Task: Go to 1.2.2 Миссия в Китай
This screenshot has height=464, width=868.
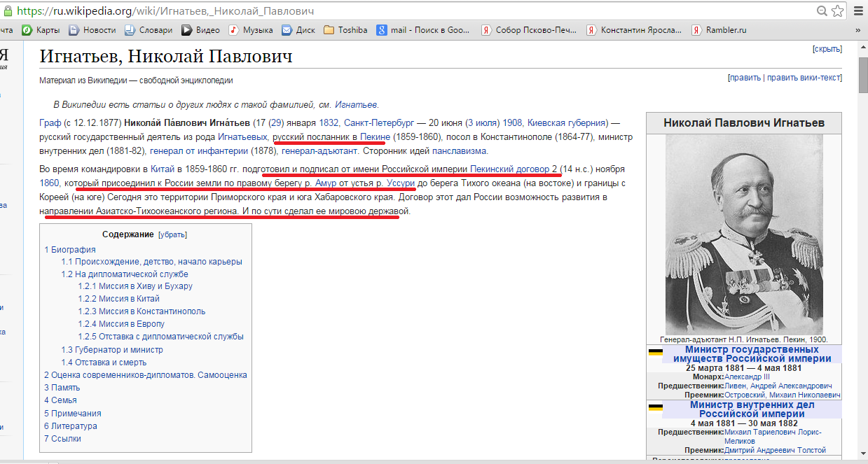Action: [119, 299]
